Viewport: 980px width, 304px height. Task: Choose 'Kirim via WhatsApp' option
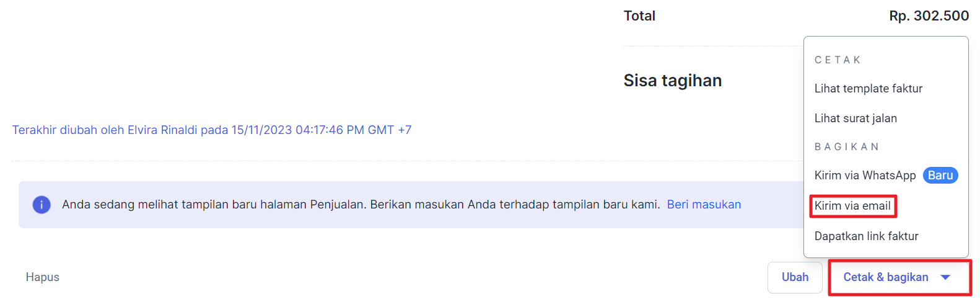865,176
